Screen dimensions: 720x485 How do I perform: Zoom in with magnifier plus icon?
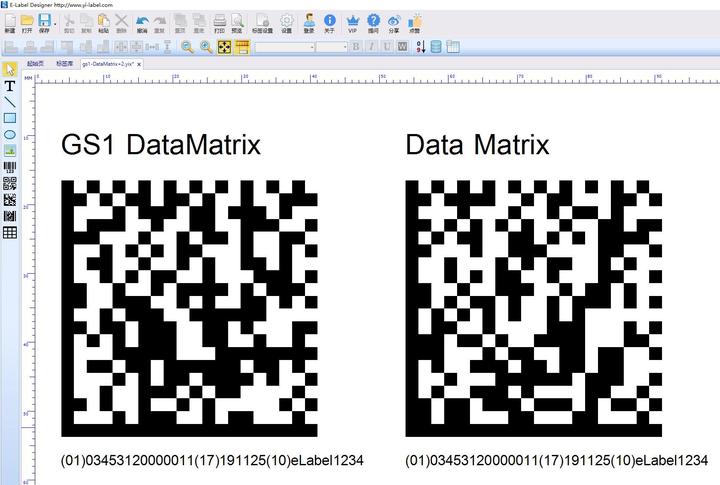click(x=206, y=47)
